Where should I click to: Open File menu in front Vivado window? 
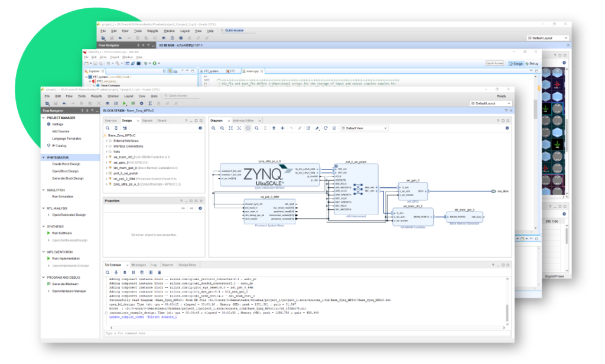pyautogui.click(x=47, y=96)
